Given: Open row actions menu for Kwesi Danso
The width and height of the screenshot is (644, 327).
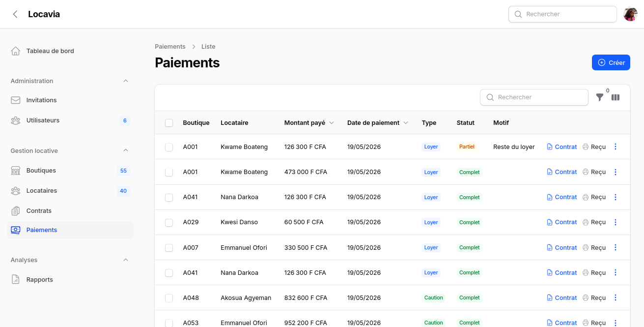Looking at the screenshot, I should click(616, 222).
